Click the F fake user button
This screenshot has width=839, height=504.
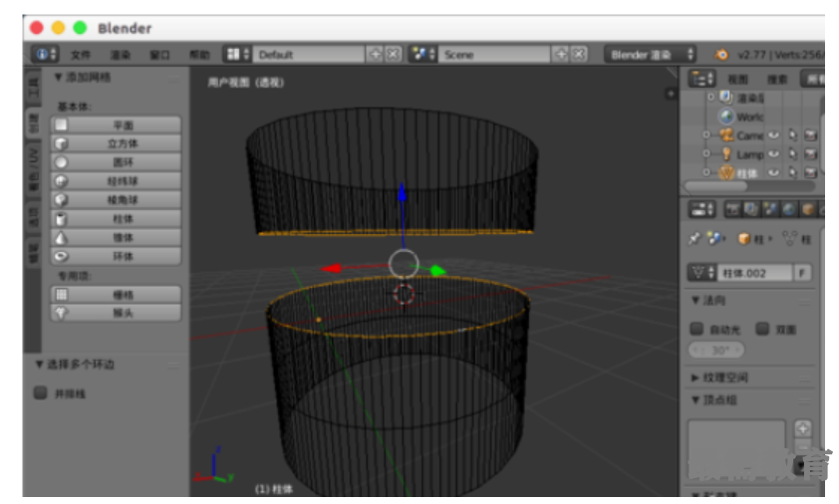click(x=801, y=273)
